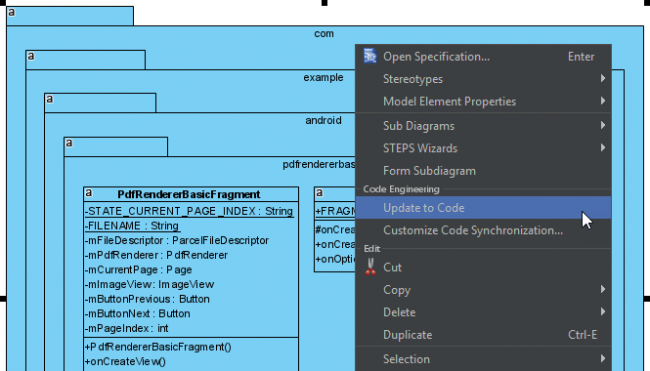Select the onCreateView() operation in class

click(125, 361)
